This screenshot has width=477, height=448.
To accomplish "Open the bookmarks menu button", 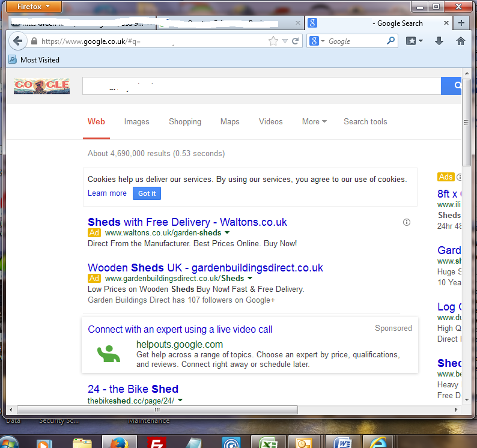I will click(x=415, y=41).
